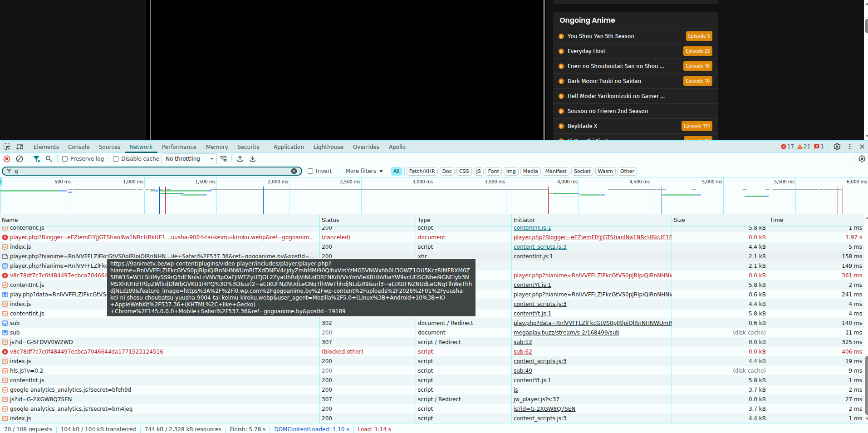This screenshot has width=868, height=433.
Task: Activate the element inspector picker icon
Action: 7,147
